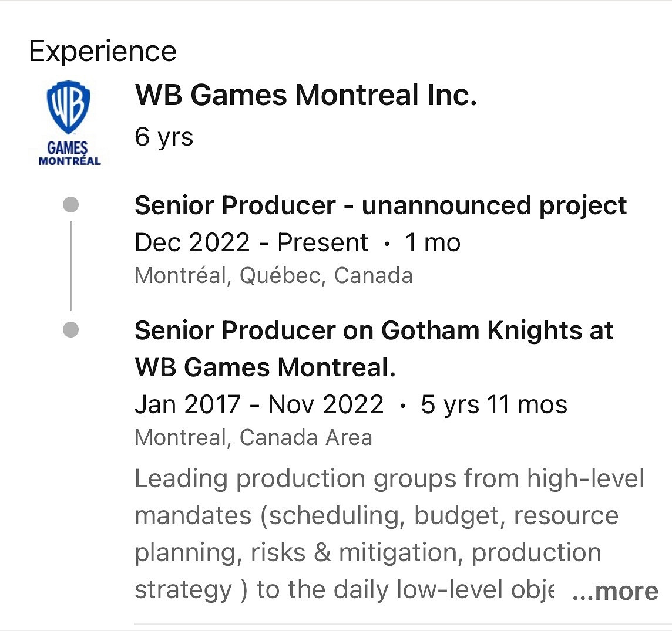Screen dimensions: 672x631
Task: Click the timeline dot beside unannounced project role
Action: (x=70, y=205)
